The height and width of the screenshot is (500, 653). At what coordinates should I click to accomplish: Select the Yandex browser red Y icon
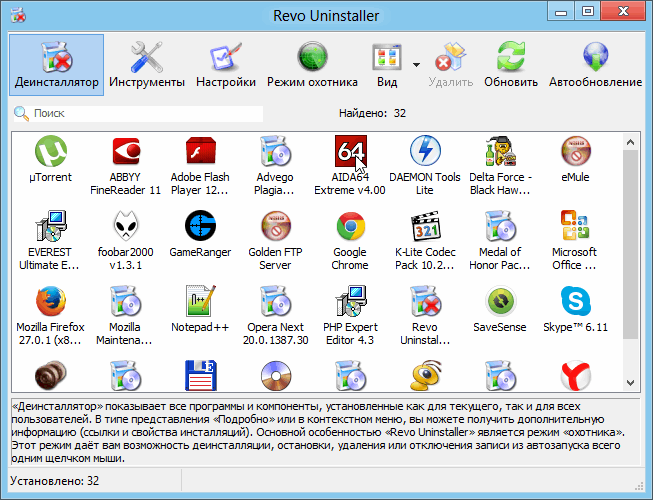[575, 376]
